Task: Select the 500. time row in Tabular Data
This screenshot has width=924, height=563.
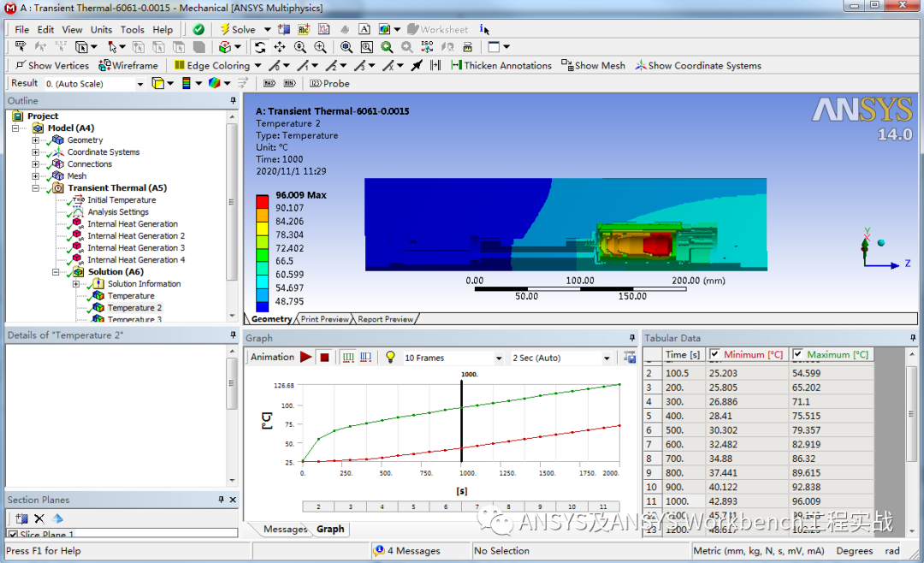Action: (758, 430)
